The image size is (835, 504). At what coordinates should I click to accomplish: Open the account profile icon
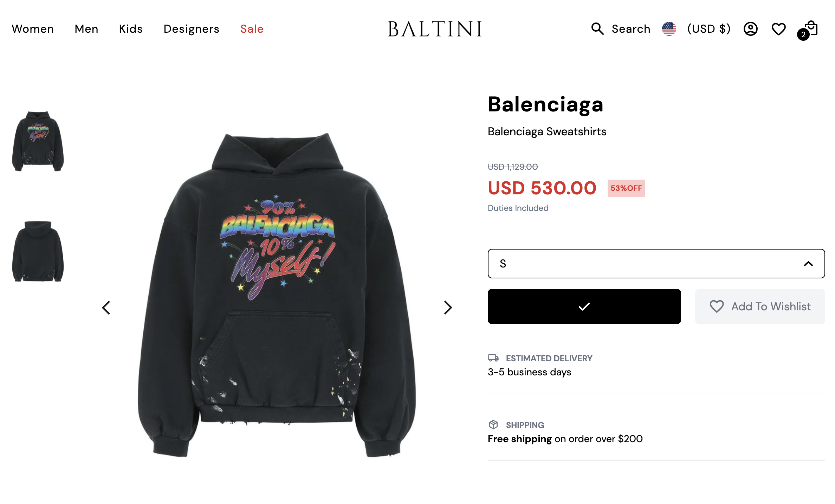750,29
